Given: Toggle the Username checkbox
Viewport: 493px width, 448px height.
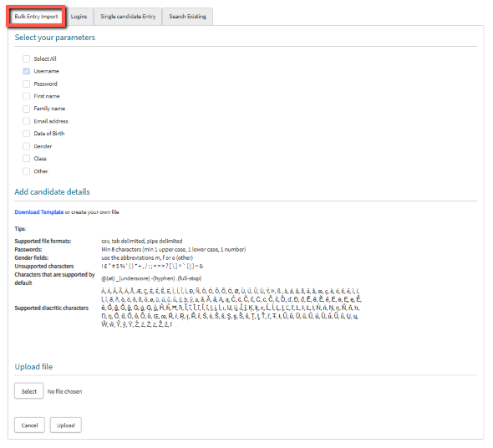Looking at the screenshot, I should tap(27, 71).
